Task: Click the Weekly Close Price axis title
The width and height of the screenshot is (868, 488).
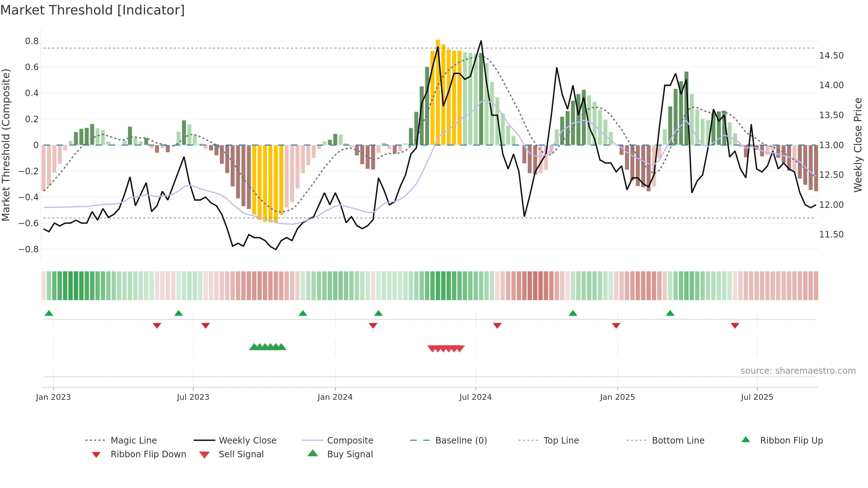Action: (x=858, y=145)
